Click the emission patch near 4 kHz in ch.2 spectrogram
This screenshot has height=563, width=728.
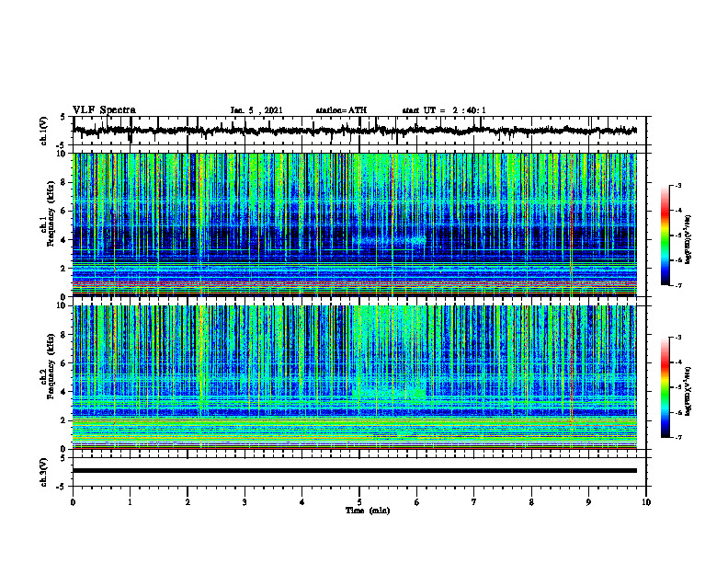390,393
